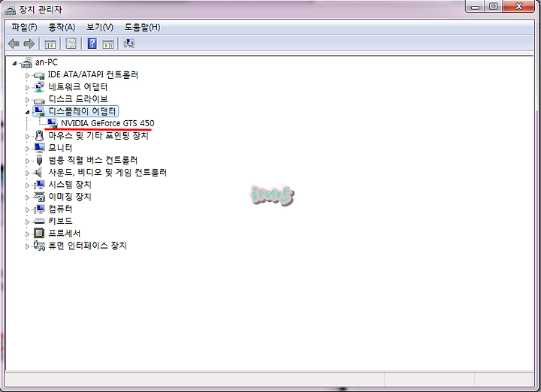The image size is (541, 392).
Task: Click the Forward arrow toolbar button
Action: click(29, 44)
